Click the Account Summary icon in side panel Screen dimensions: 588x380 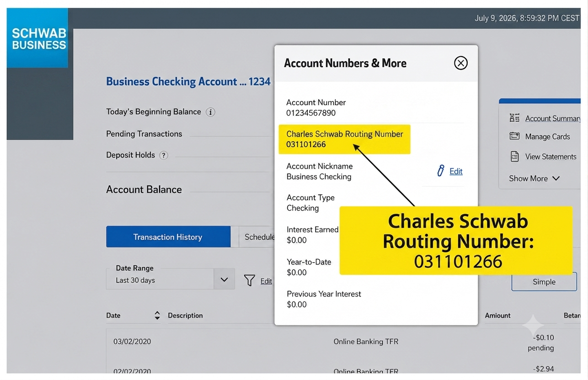click(514, 118)
